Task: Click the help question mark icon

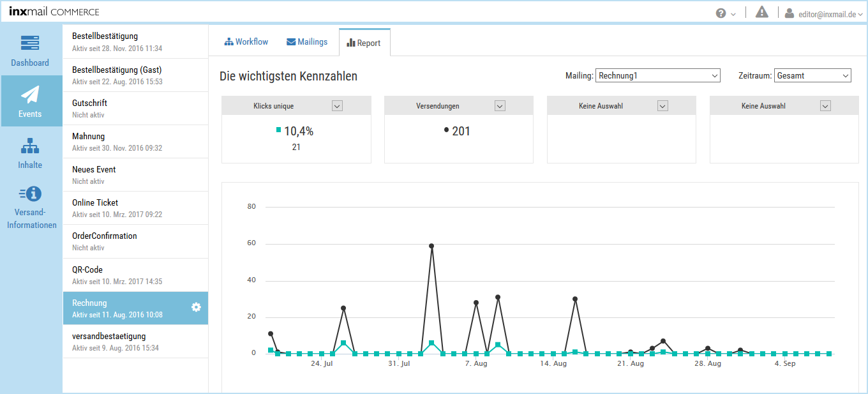Action: pos(721,13)
